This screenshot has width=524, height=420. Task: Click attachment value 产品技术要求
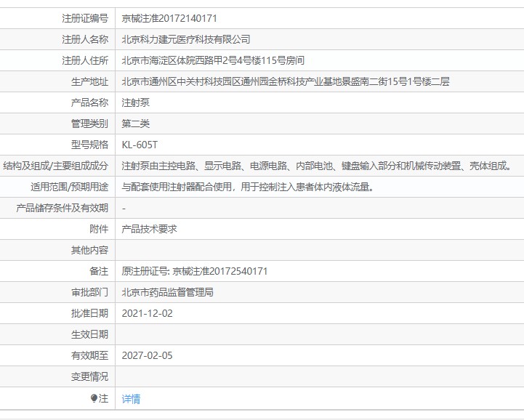click(149, 229)
